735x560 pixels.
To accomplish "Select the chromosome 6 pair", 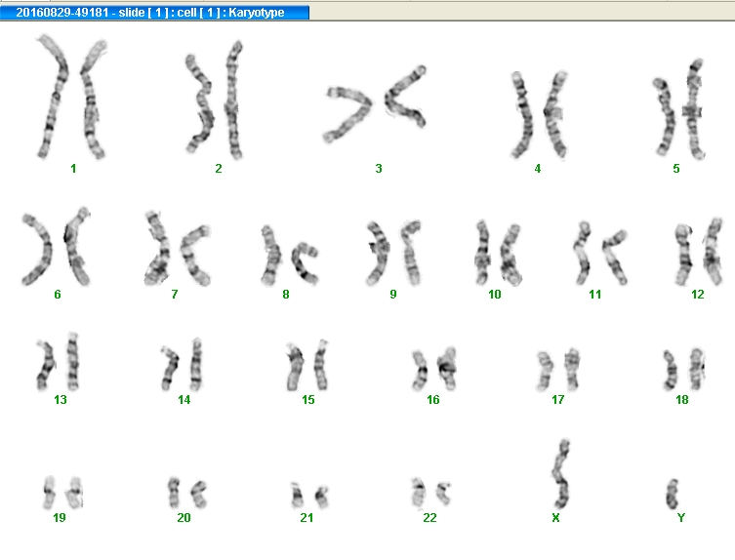I will 56,247.
